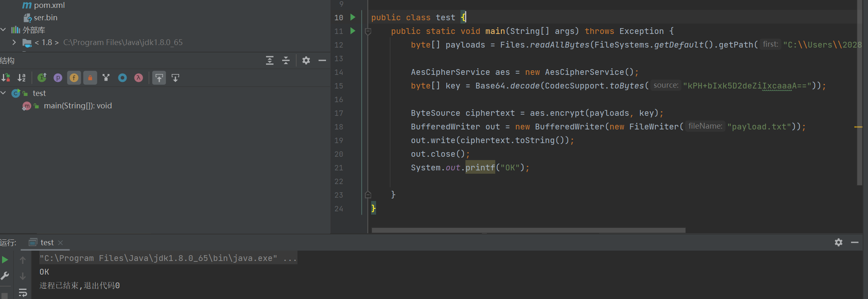The image size is (868, 299).
Task: Collapse the 外部库 tree node
Action: coord(3,30)
